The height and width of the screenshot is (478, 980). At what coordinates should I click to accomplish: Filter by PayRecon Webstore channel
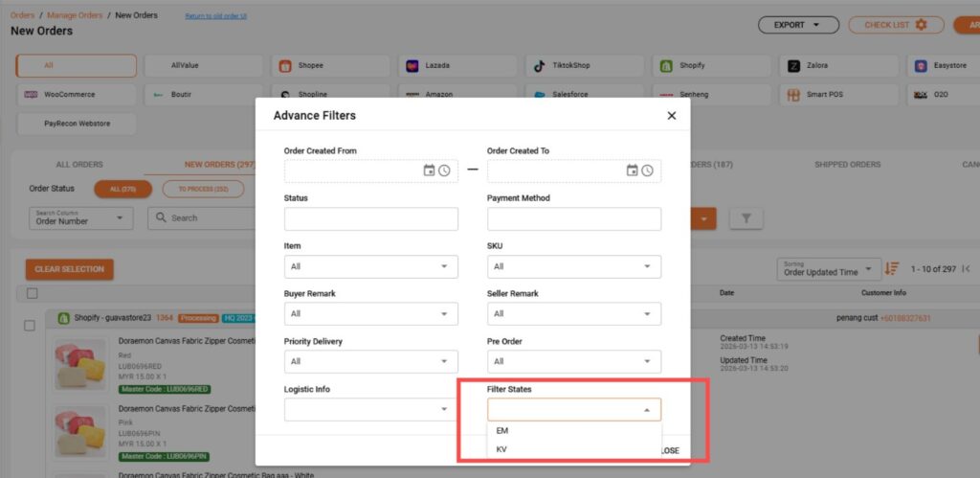[77, 124]
